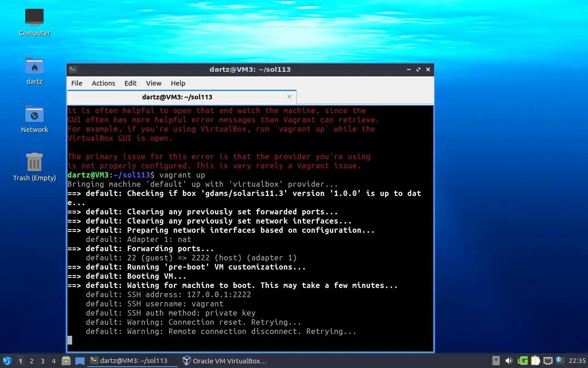Image resolution: width=588 pixels, height=368 pixels.
Task: Click the terminal icon in window title bar
Action: (73, 69)
